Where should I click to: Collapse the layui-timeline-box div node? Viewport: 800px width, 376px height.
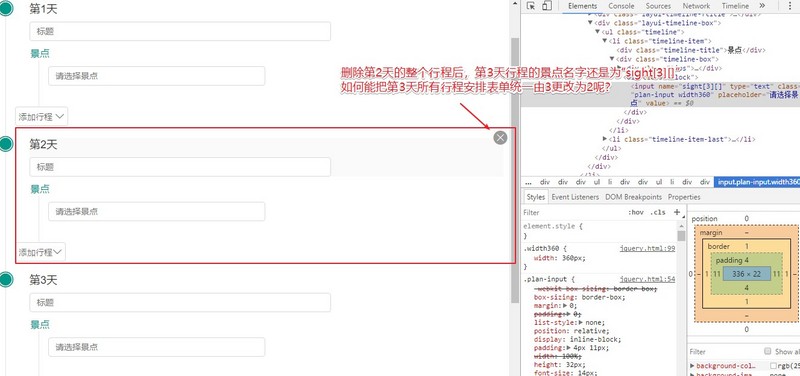[x=590, y=23]
